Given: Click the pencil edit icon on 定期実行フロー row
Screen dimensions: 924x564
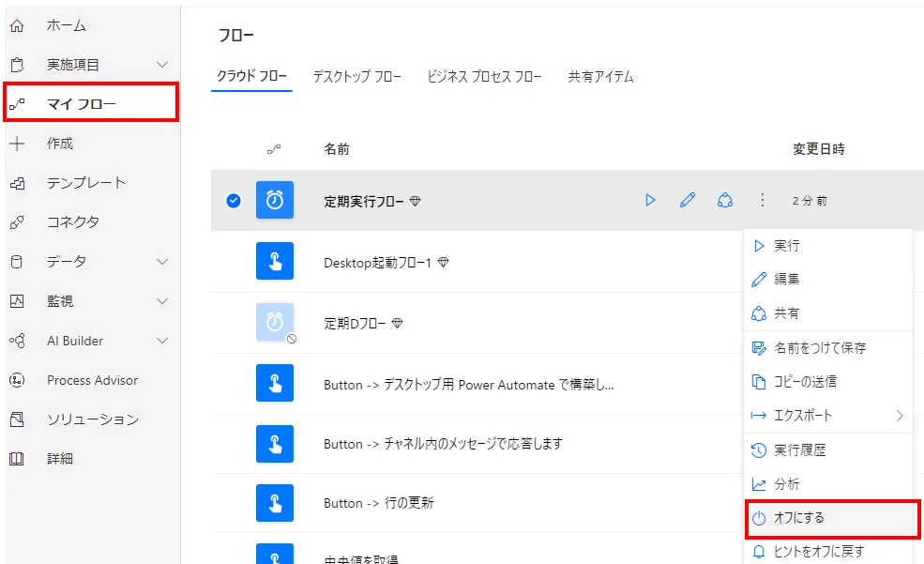Looking at the screenshot, I should (688, 200).
